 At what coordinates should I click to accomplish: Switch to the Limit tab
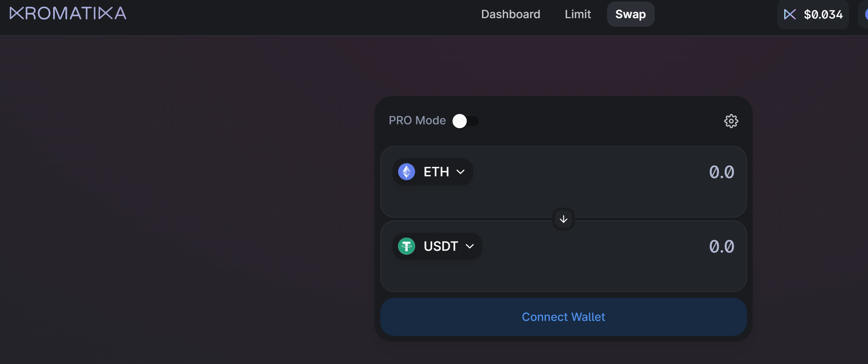578,14
